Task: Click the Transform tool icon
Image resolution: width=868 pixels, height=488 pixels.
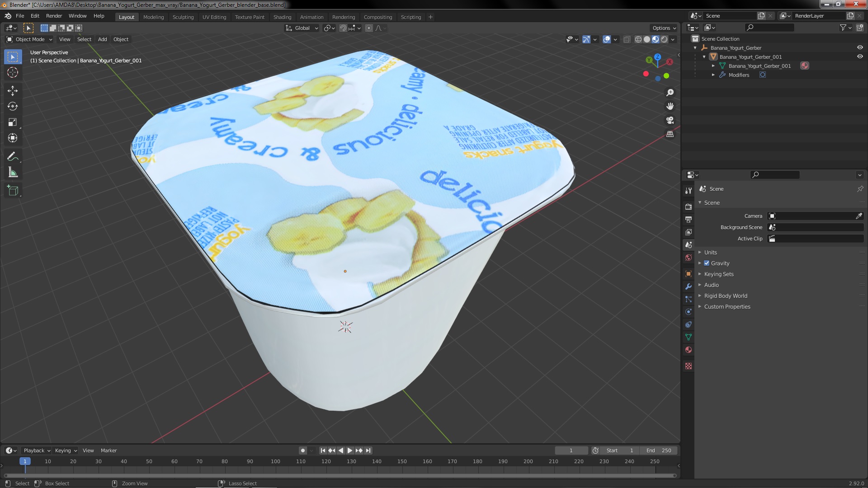Action: point(13,138)
